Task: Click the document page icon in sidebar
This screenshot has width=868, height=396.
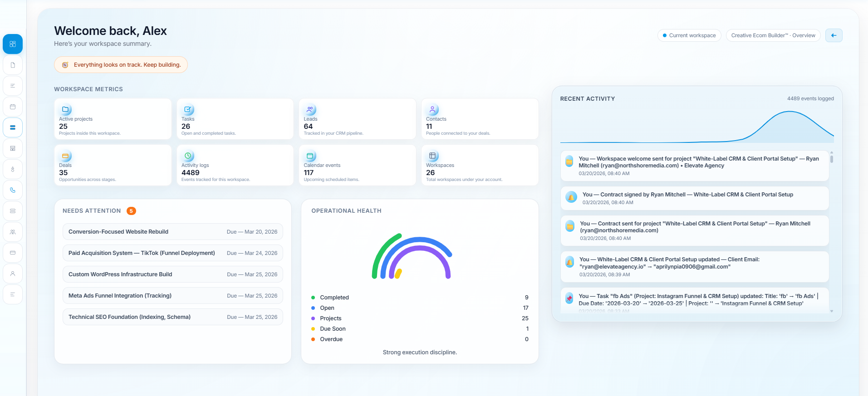Action: tap(13, 65)
